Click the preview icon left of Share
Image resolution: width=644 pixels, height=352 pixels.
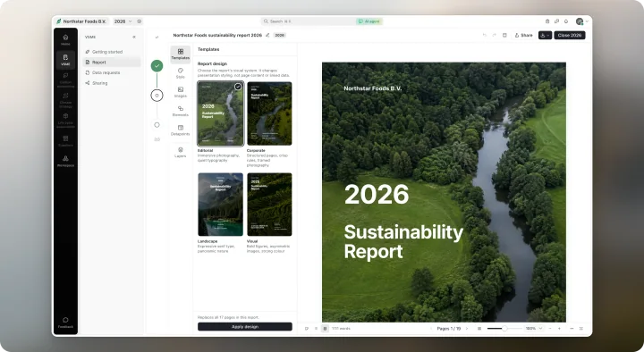point(504,35)
